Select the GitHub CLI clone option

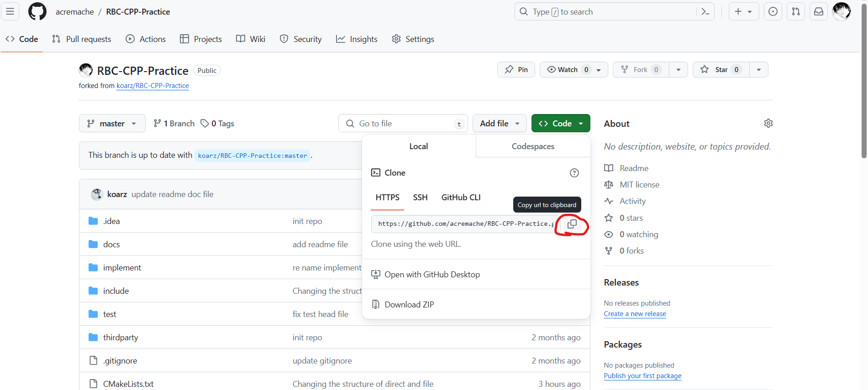click(x=461, y=198)
